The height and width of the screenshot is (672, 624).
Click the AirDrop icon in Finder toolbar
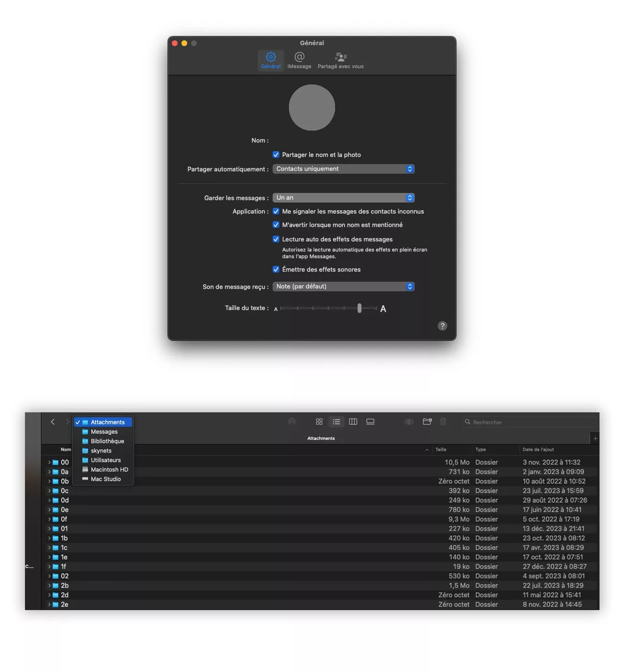[x=291, y=422]
